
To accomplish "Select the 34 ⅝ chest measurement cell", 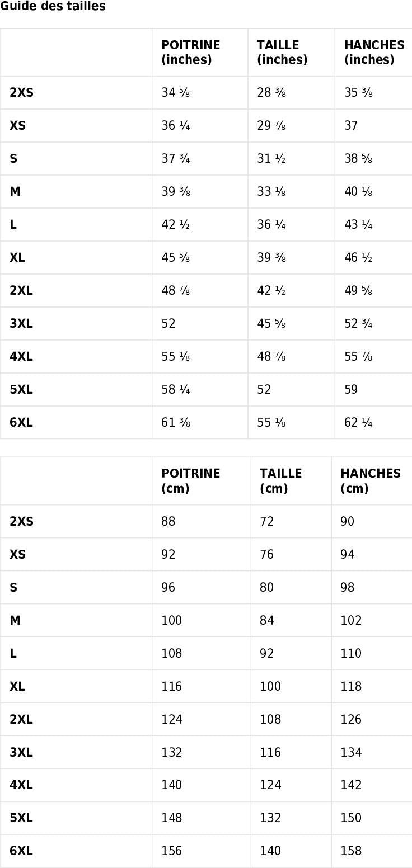I will pyautogui.click(x=175, y=93).
